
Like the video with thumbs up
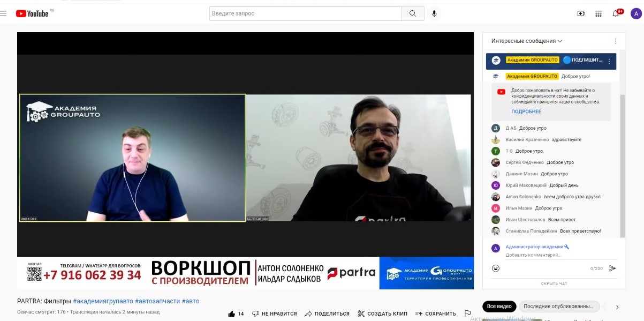click(232, 313)
